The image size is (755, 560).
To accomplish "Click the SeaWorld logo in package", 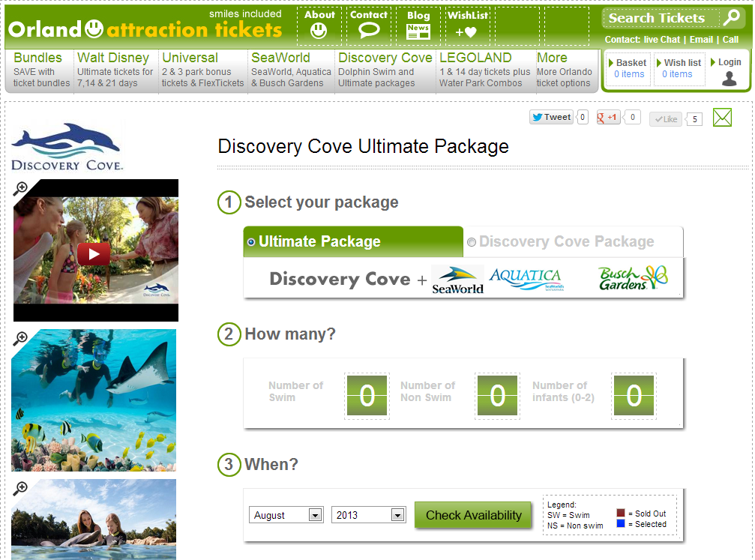I will [x=457, y=280].
